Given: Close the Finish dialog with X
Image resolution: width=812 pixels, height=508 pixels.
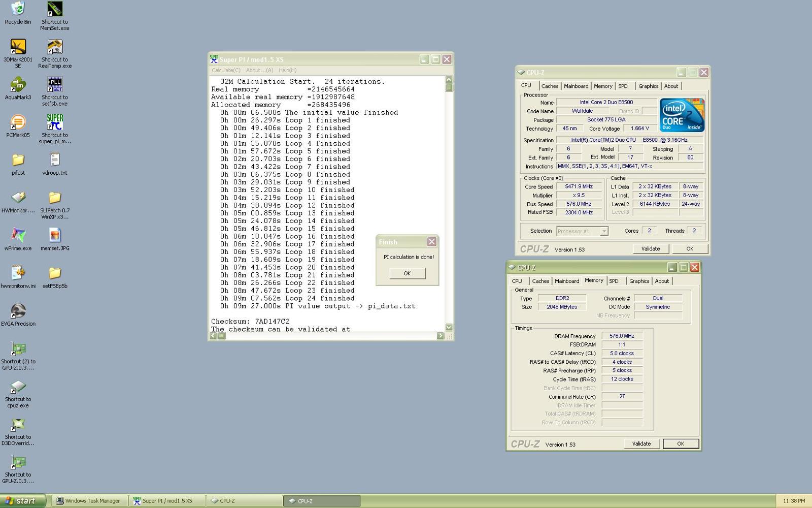Looking at the screenshot, I should coord(431,242).
